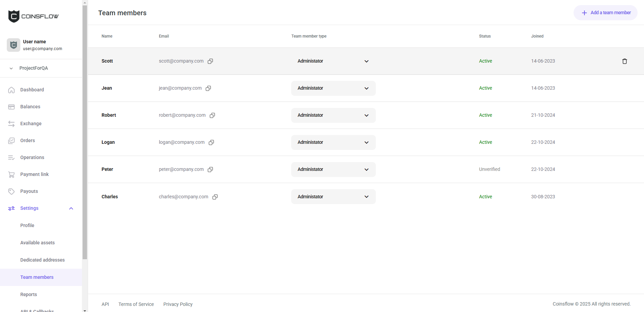Delete Scott using the trash icon
The height and width of the screenshot is (312, 644).
[624, 61]
